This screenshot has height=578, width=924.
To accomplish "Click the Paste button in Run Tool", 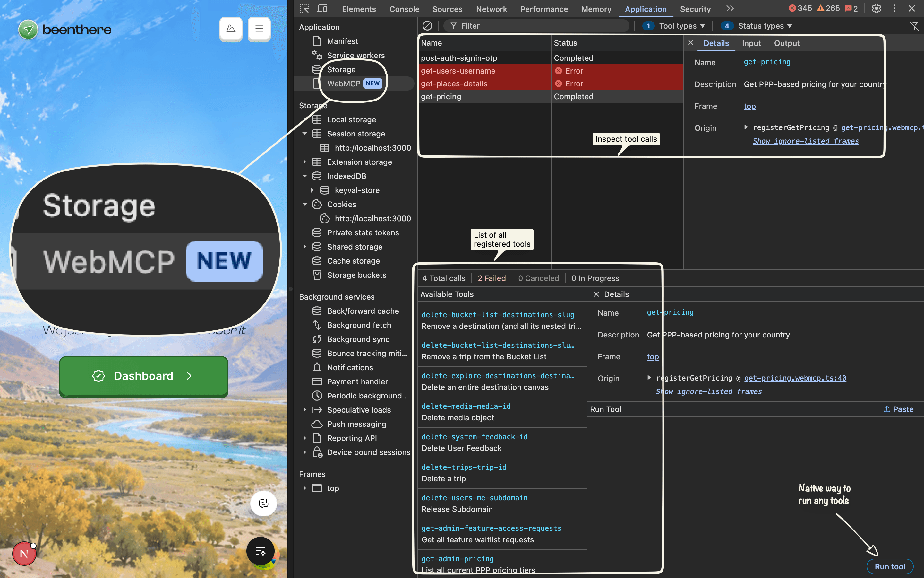I will (x=898, y=409).
